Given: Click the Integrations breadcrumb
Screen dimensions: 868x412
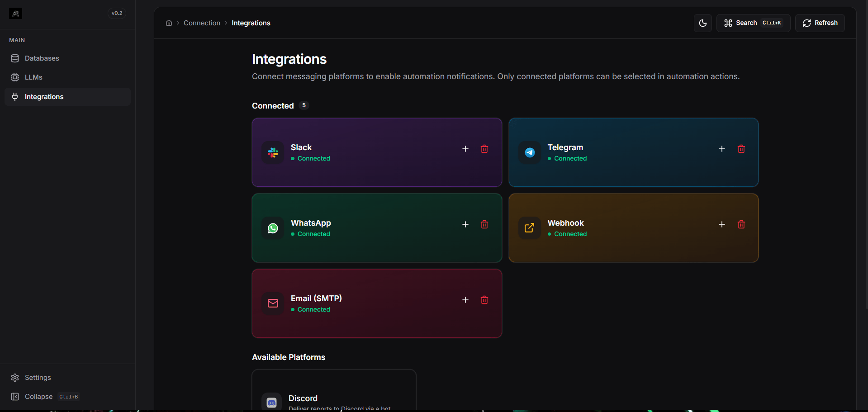Looking at the screenshot, I should pyautogui.click(x=251, y=23).
